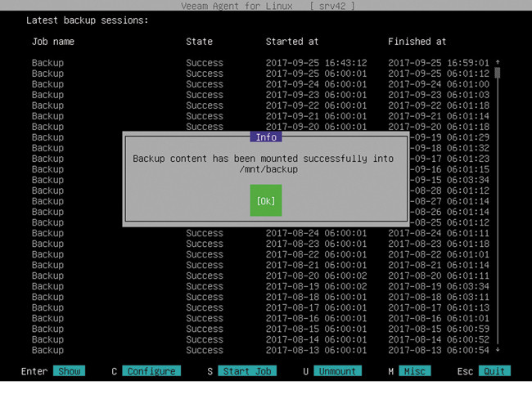Click the Info dialog title label
Viewport: 532px width, 399px height.
(x=266, y=137)
